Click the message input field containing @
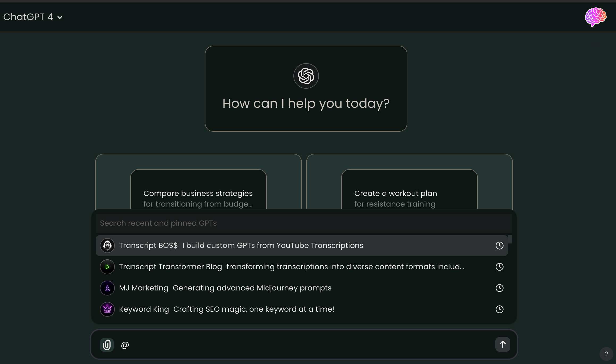Viewport: 616px width, 364px height. click(304, 345)
